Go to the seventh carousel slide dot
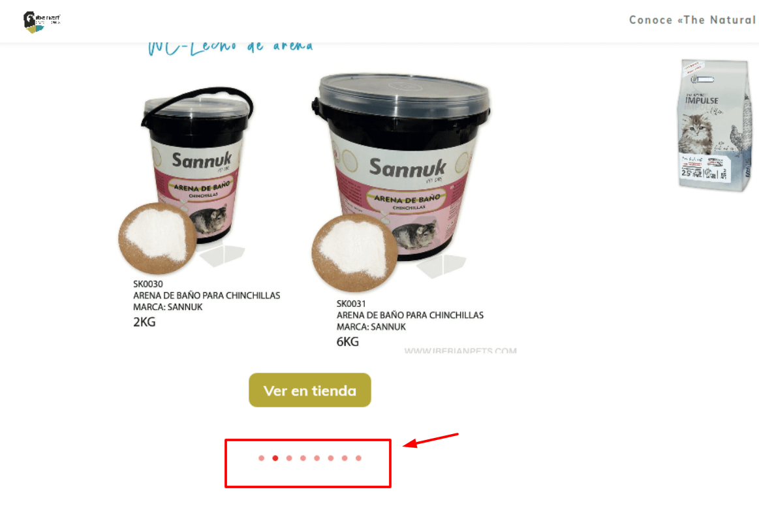Screen dimensions: 759x532 (345, 458)
